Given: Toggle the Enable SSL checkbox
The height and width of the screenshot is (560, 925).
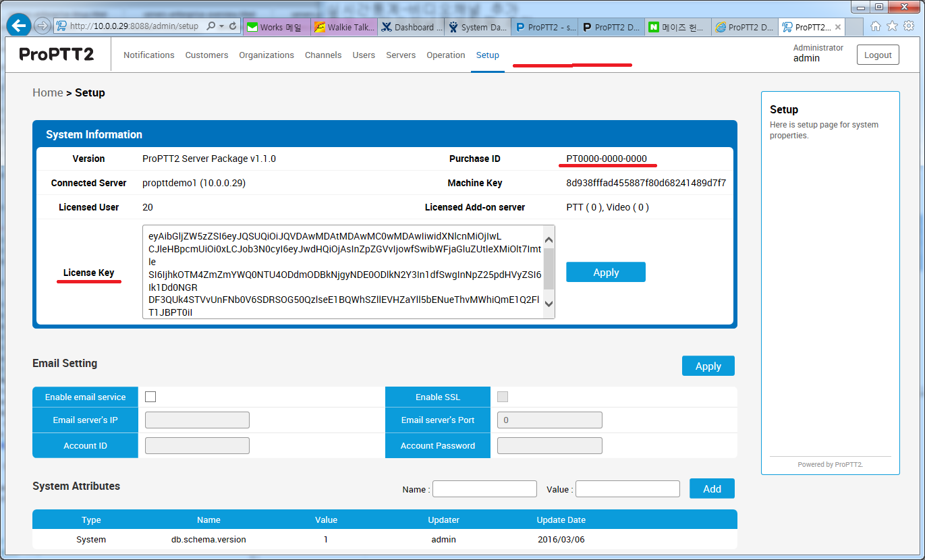Looking at the screenshot, I should coord(503,397).
